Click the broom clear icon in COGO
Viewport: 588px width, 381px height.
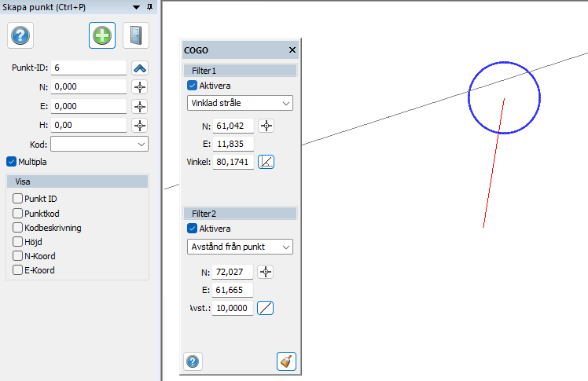click(x=286, y=361)
